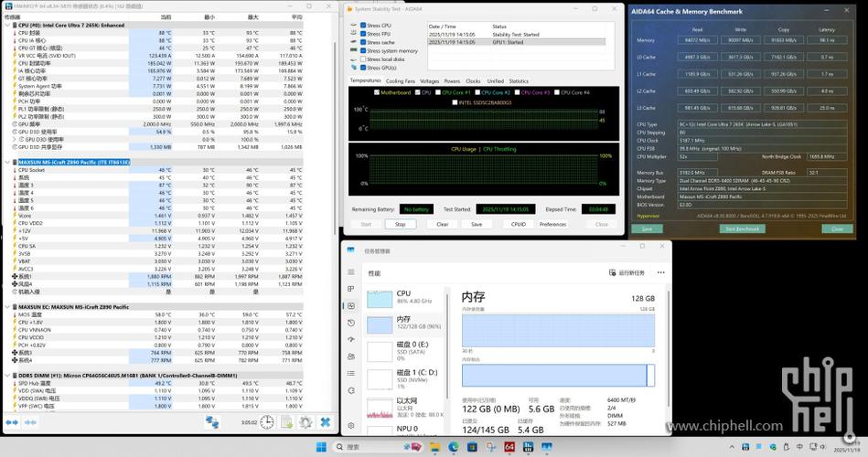Image resolution: width=868 pixels, height=457 pixels.
Task: Switch to Statistics tab
Action: [x=519, y=80]
